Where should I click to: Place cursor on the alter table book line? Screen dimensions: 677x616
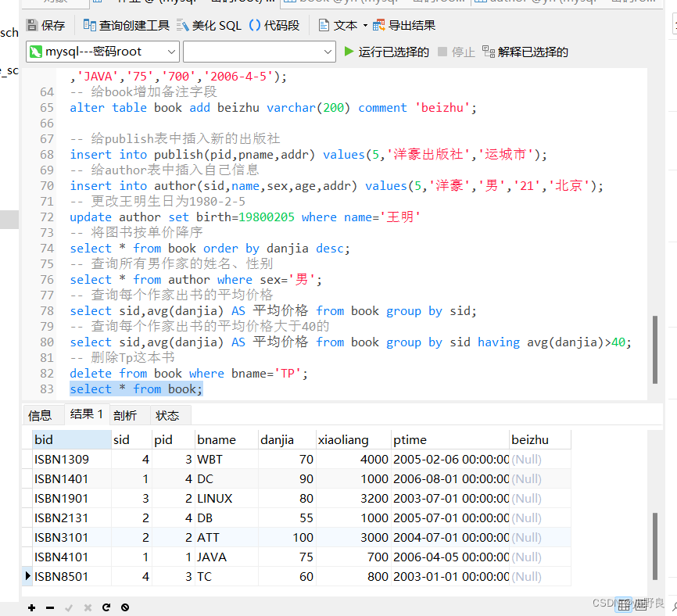pyautogui.click(x=274, y=108)
